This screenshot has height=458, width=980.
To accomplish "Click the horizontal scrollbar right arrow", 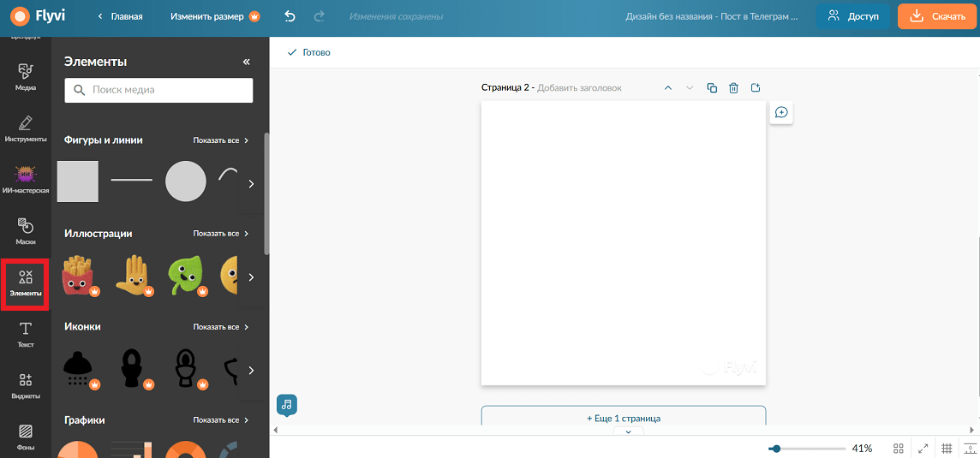I will click(x=971, y=430).
